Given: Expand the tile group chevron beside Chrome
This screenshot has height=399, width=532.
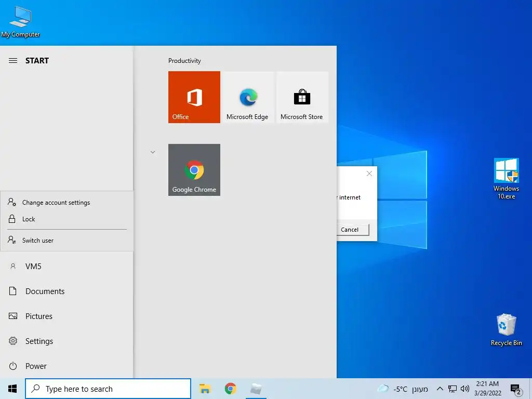Looking at the screenshot, I should tap(153, 152).
